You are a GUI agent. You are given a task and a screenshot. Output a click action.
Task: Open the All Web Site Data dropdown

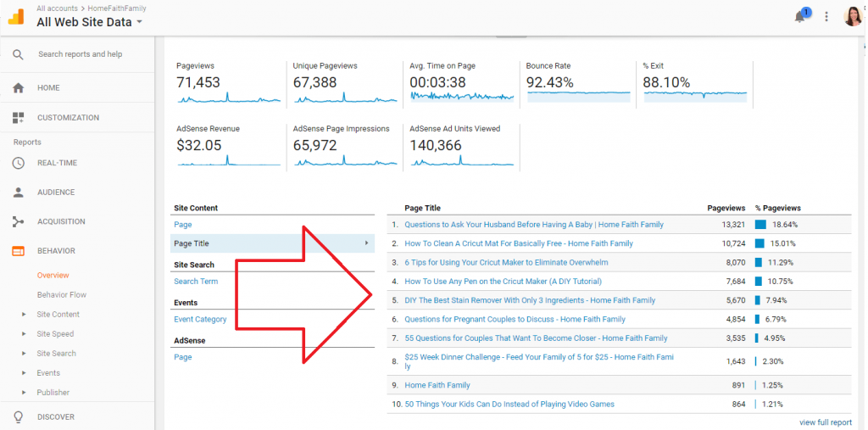click(x=89, y=22)
